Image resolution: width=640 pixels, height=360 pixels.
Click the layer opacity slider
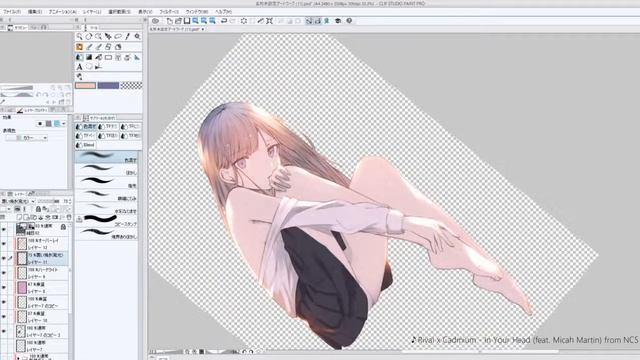(x=48, y=201)
